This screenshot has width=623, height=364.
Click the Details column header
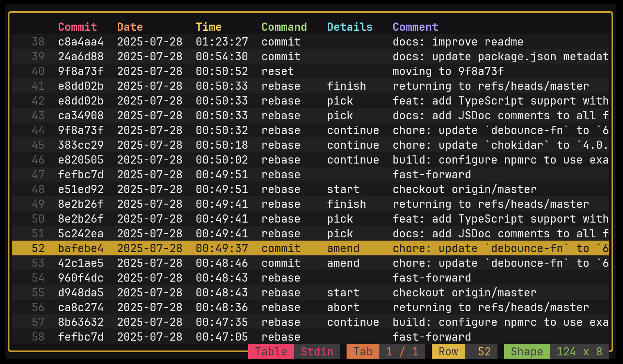(x=350, y=27)
